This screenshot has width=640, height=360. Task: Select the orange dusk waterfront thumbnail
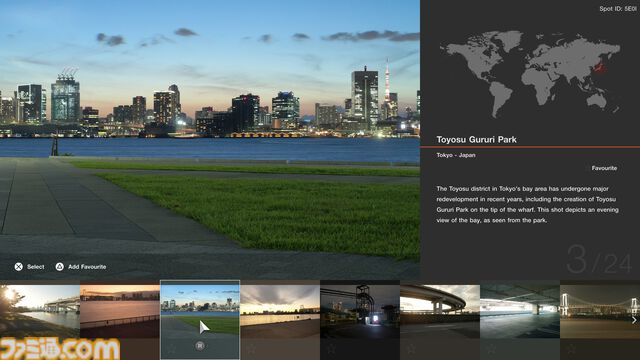[120, 311]
